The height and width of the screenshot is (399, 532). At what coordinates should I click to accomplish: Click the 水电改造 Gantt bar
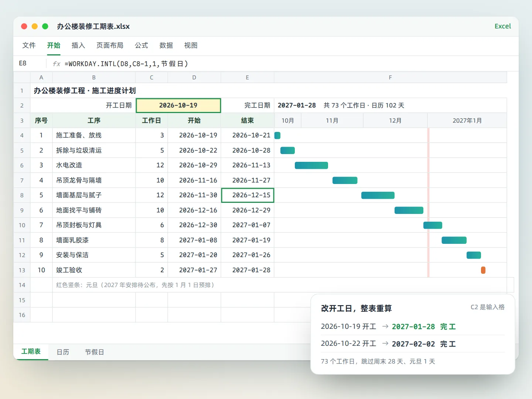click(x=311, y=166)
